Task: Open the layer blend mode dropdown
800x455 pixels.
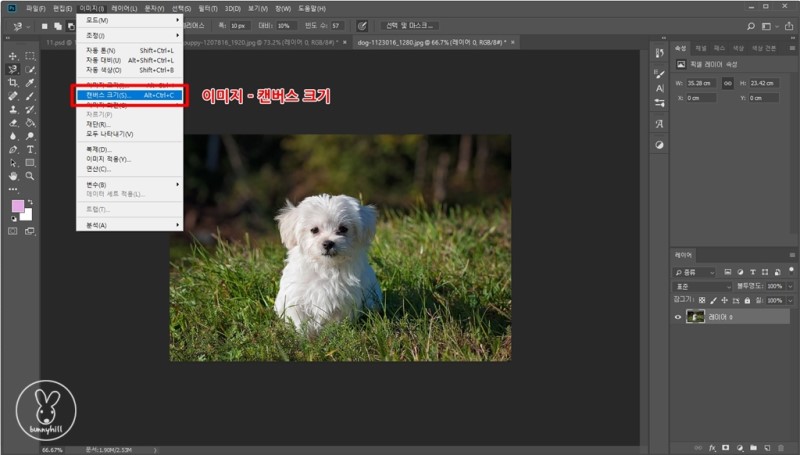Action: pyautogui.click(x=703, y=286)
